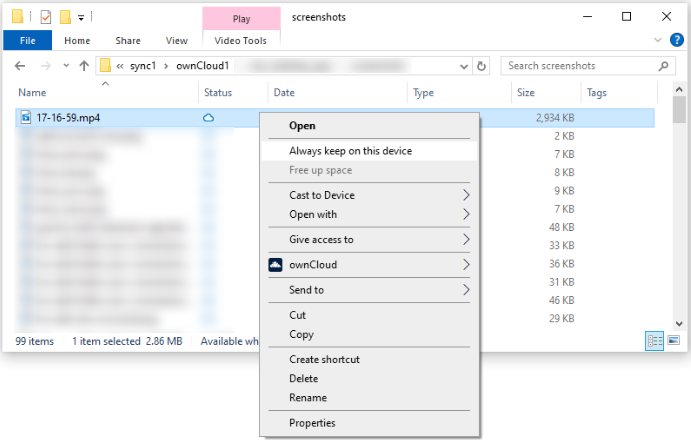Click the cloud status icon of 17-16-59.mp4
691x440 pixels.
click(208, 118)
